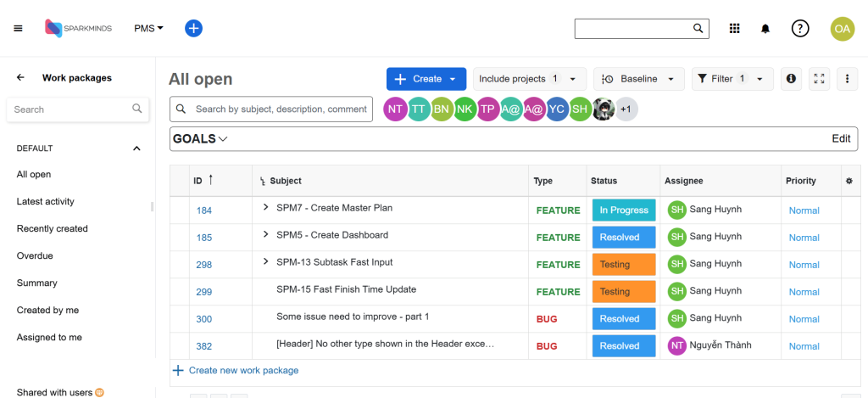Viewport: 868px width, 398px height.
Task: Open the modules grid menu
Action: click(x=735, y=28)
